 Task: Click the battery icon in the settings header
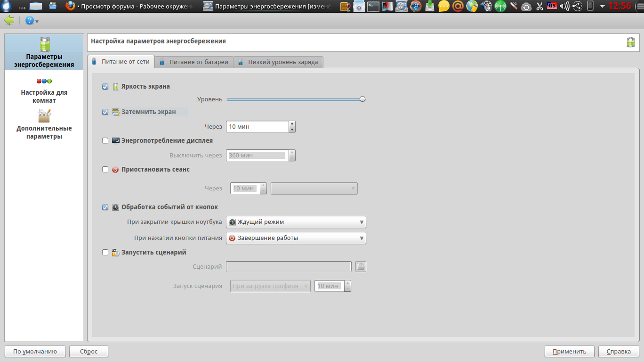(x=631, y=42)
